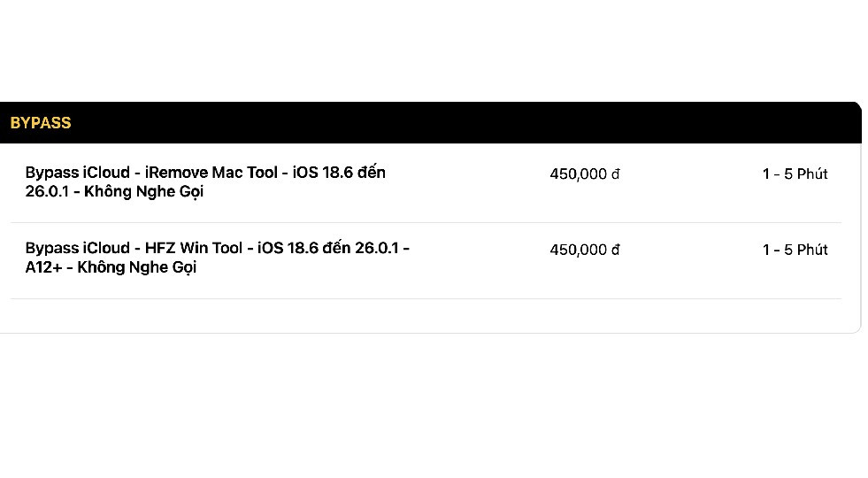Click "Bypass iCloud" text in the HFZ row
Screen dimensions: 868x478
click(x=79, y=249)
